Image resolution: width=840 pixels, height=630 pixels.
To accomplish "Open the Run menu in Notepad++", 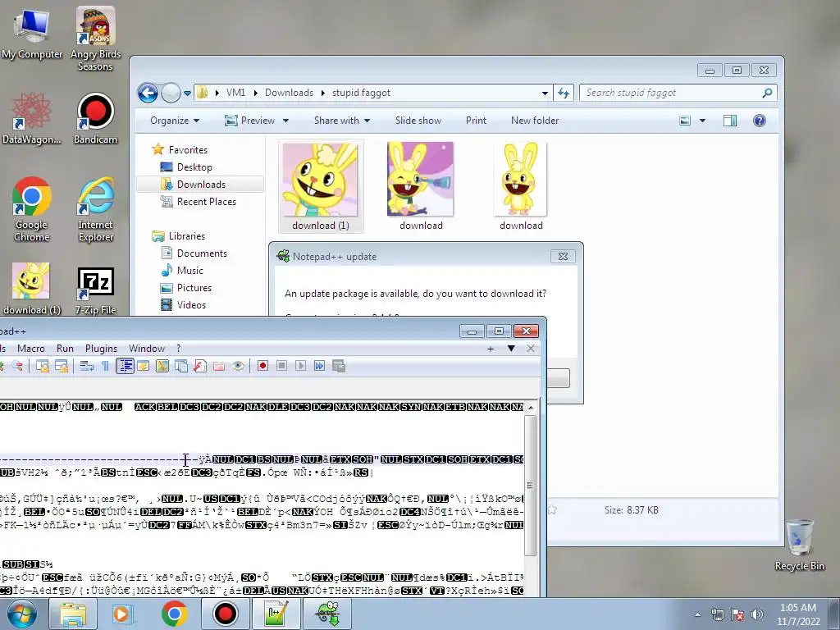I will pos(65,348).
